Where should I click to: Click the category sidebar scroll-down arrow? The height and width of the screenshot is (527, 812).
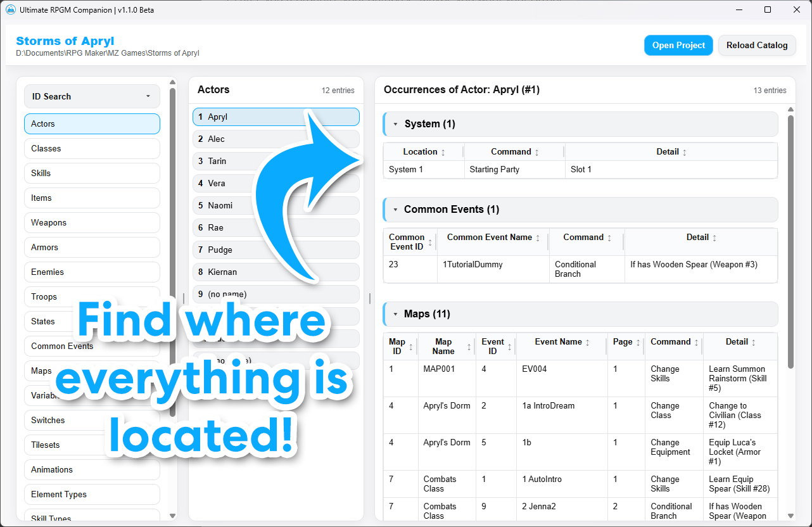click(173, 516)
